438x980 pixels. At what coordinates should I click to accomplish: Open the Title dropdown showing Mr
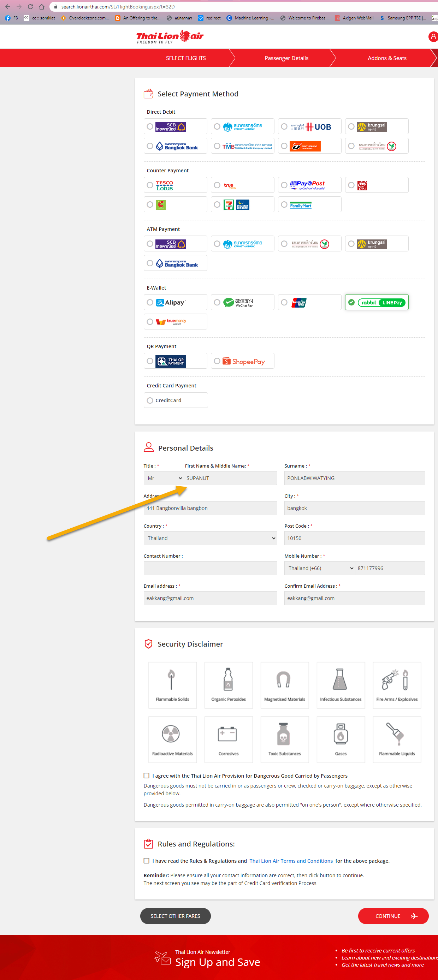(x=164, y=478)
